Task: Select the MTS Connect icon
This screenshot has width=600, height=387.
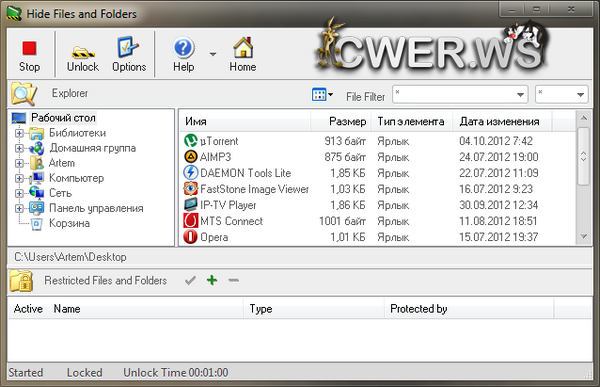Action: click(191, 221)
